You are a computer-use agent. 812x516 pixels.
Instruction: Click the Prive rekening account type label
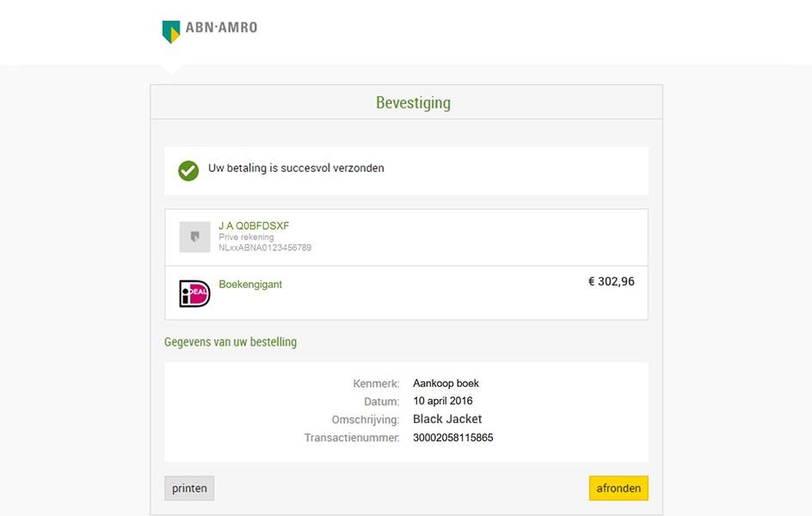[x=246, y=237]
